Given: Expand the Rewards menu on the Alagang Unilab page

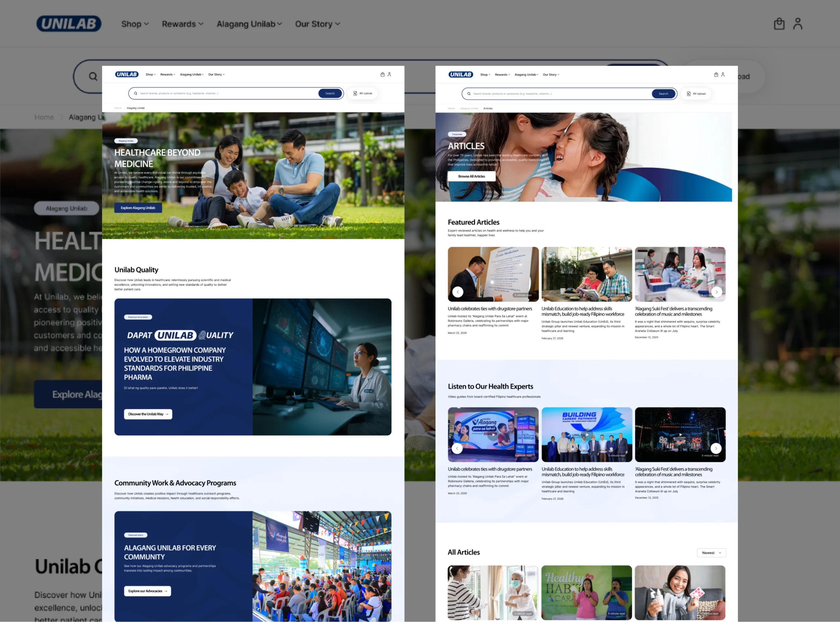Looking at the screenshot, I should tap(168, 74).
